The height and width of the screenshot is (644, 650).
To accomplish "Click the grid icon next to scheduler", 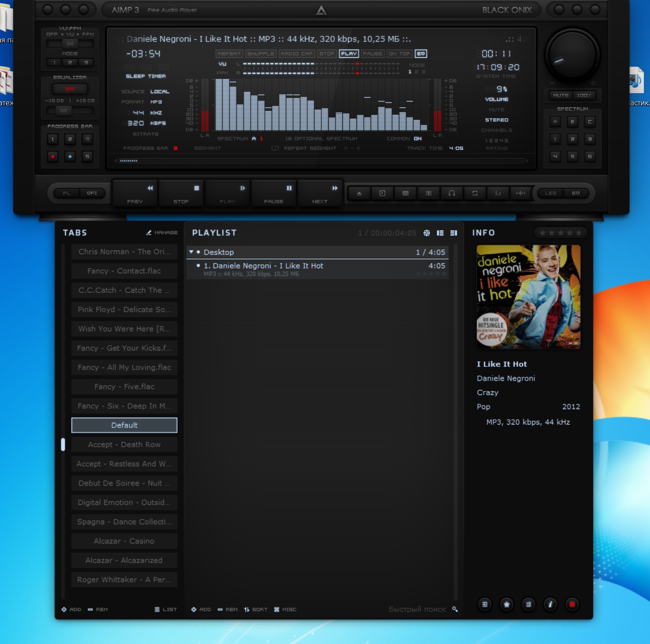I will tap(406, 193).
